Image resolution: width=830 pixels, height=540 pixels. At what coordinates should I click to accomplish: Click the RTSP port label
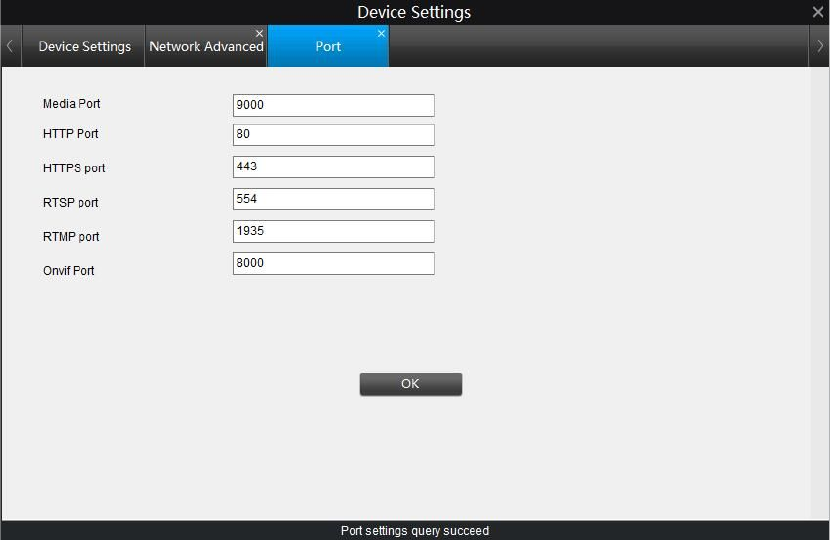point(70,203)
